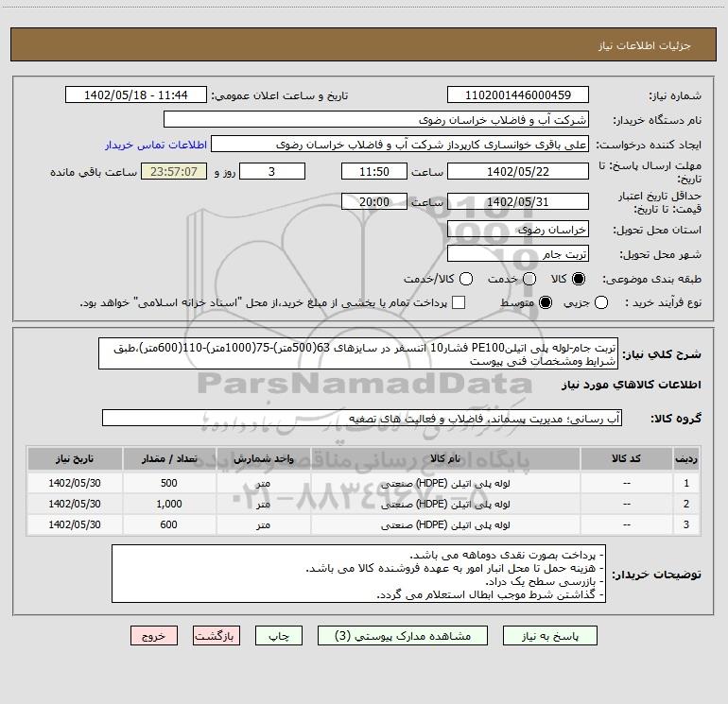Select the 'کالا' radio button
The width and height of the screenshot is (728, 704).
pyautogui.click(x=579, y=279)
